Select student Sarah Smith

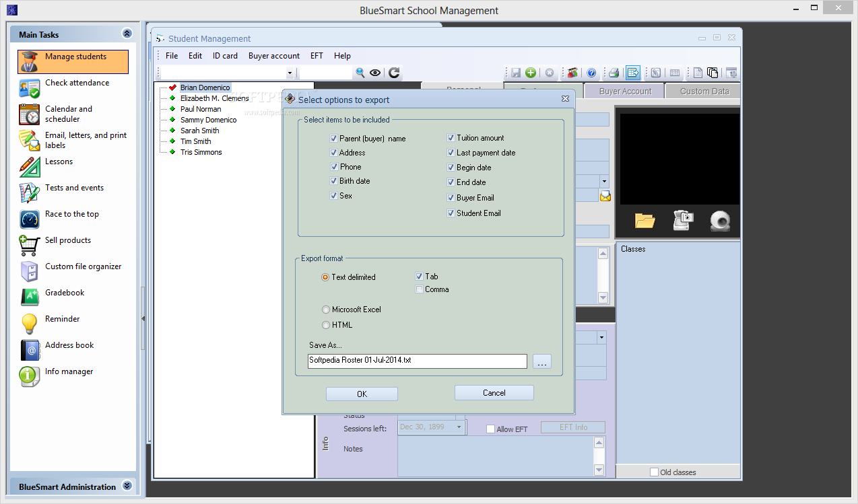(199, 131)
